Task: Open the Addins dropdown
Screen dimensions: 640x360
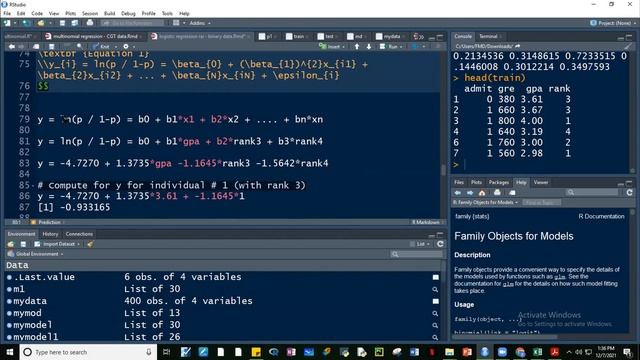Action: click(200, 23)
